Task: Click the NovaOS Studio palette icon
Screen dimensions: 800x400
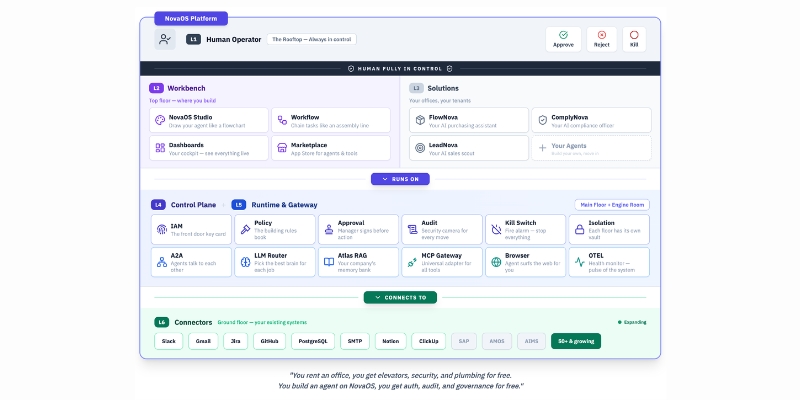Action: (160, 120)
